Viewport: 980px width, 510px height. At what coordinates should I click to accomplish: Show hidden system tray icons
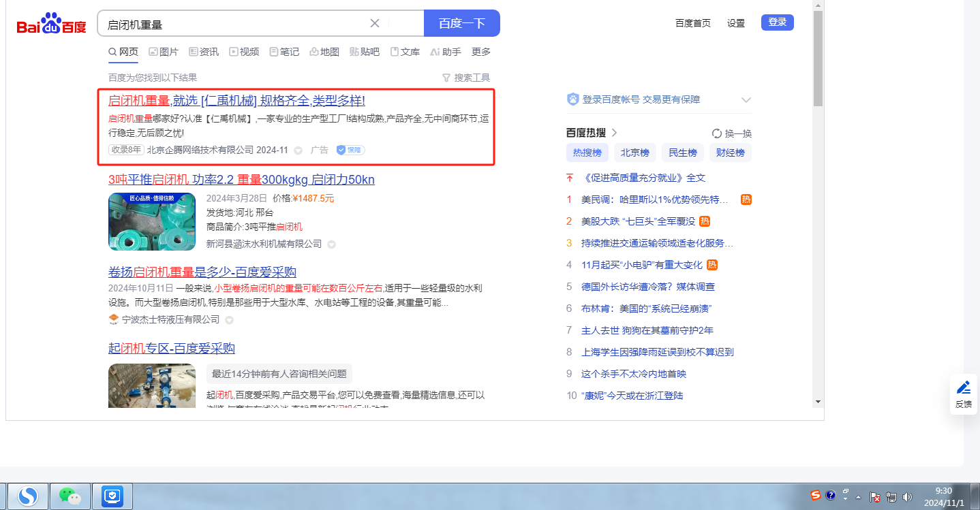tap(858, 497)
